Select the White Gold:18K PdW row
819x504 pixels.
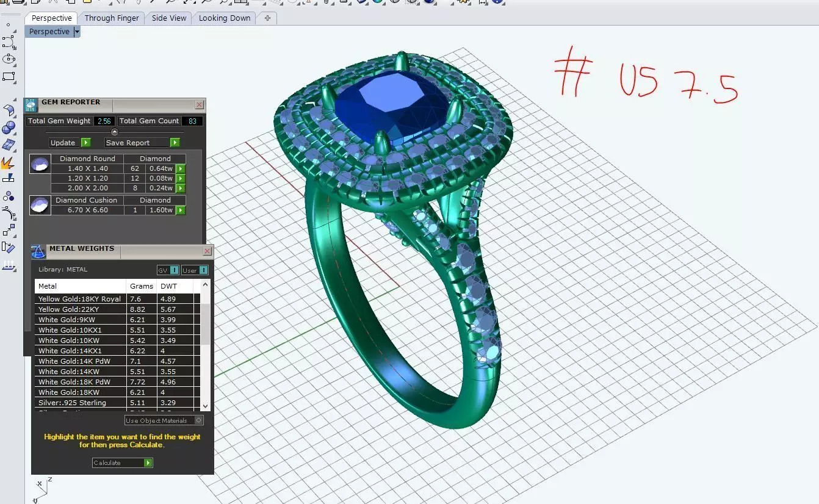click(x=117, y=382)
